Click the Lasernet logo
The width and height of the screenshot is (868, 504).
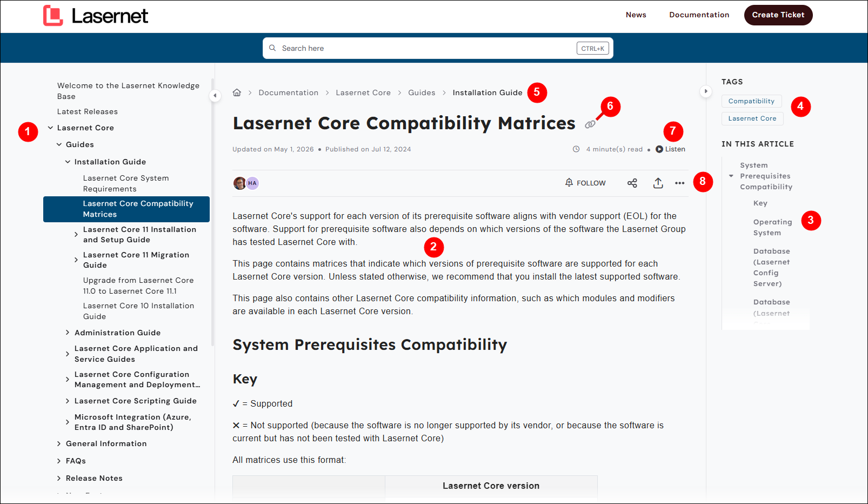coord(96,16)
